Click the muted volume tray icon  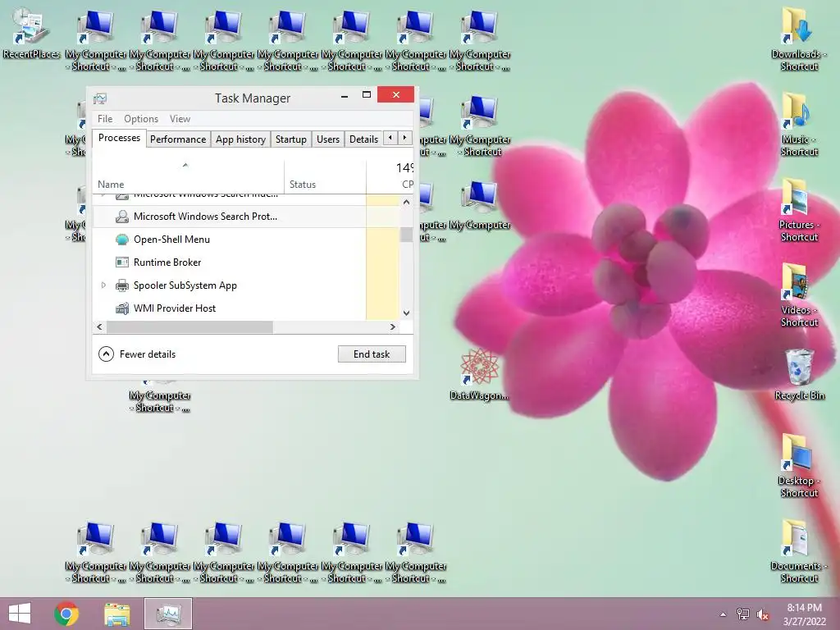coord(763,614)
